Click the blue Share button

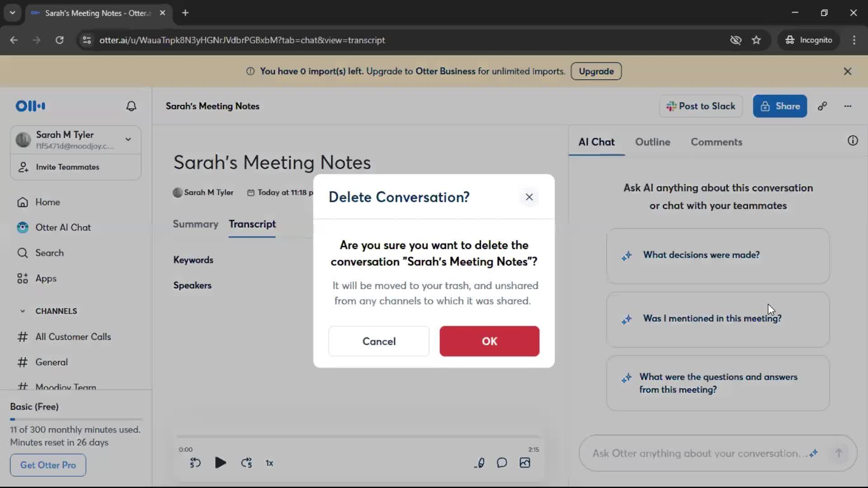780,106
